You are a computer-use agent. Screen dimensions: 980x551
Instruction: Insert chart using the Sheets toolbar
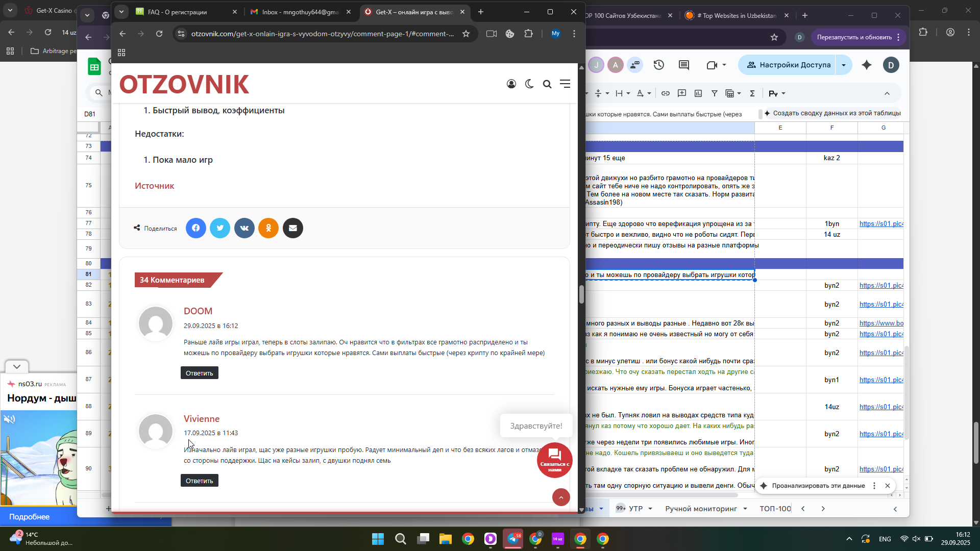tap(698, 93)
